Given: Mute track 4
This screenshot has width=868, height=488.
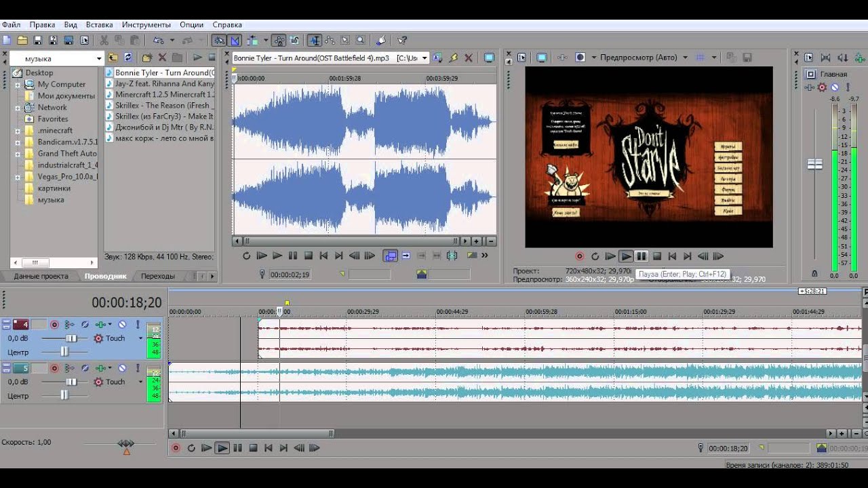Looking at the screenshot, I should click(x=123, y=325).
